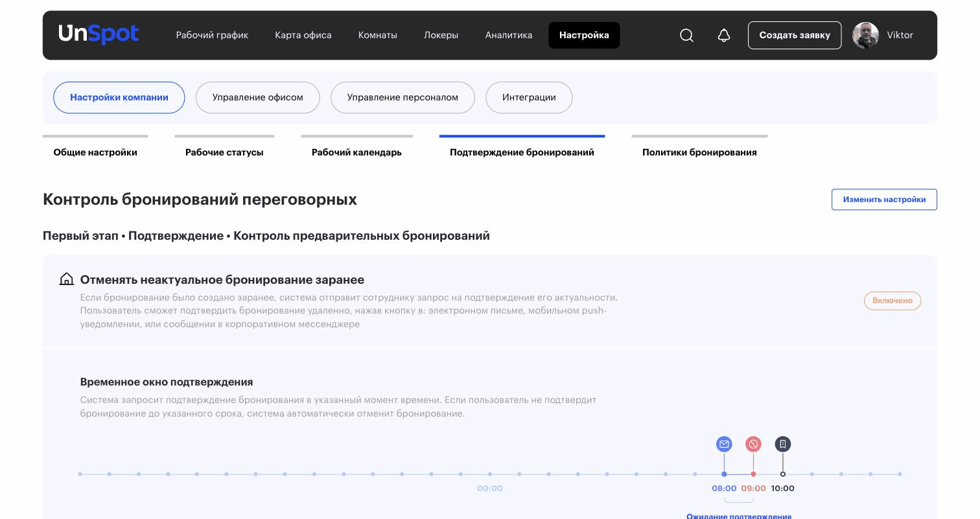
Task: Click the UnSpot logo
Action: (x=99, y=34)
